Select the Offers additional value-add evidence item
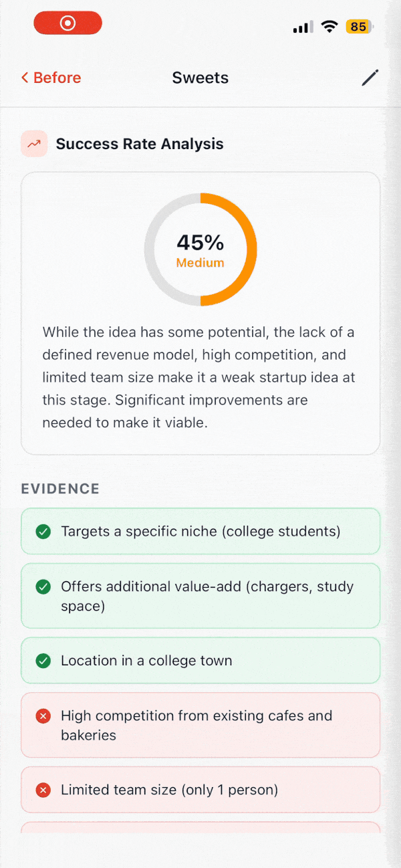Screen dimensions: 401x868 [200, 596]
